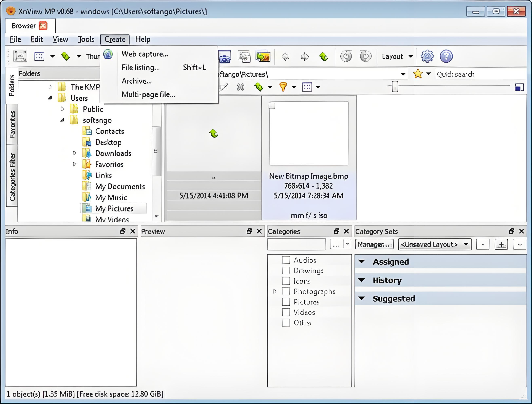Open the Unsaved Layout combo box
The image size is (532, 404).
[x=434, y=245]
